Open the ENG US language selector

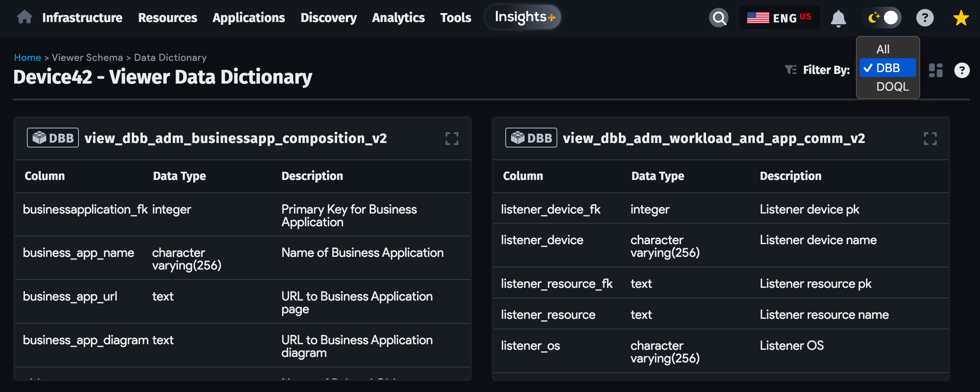click(x=779, y=18)
